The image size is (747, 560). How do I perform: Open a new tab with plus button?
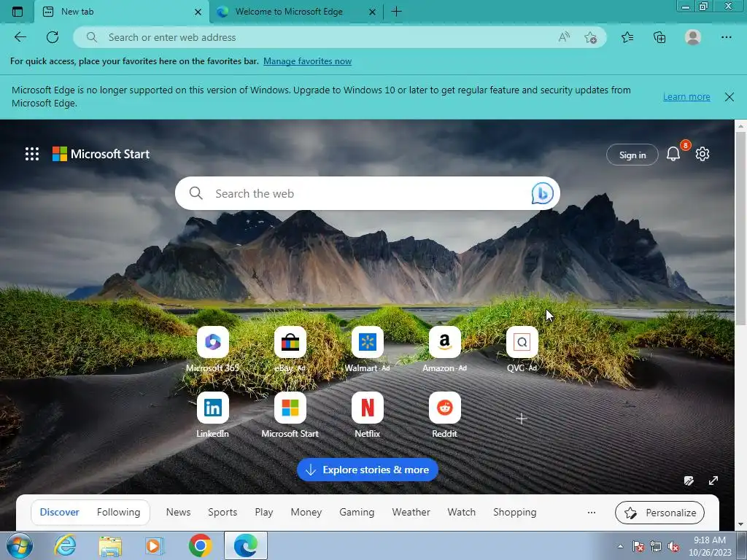(x=396, y=12)
